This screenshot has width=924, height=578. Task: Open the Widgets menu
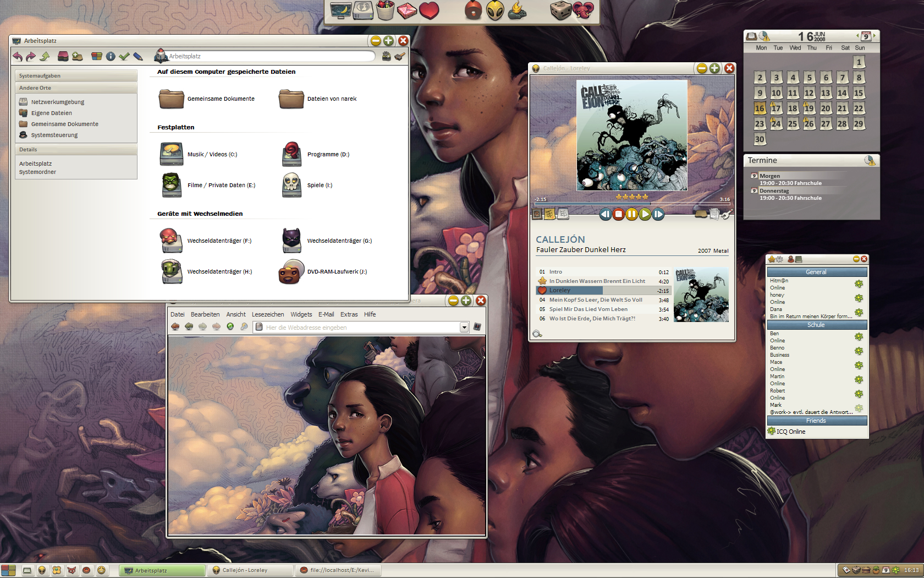click(x=301, y=314)
